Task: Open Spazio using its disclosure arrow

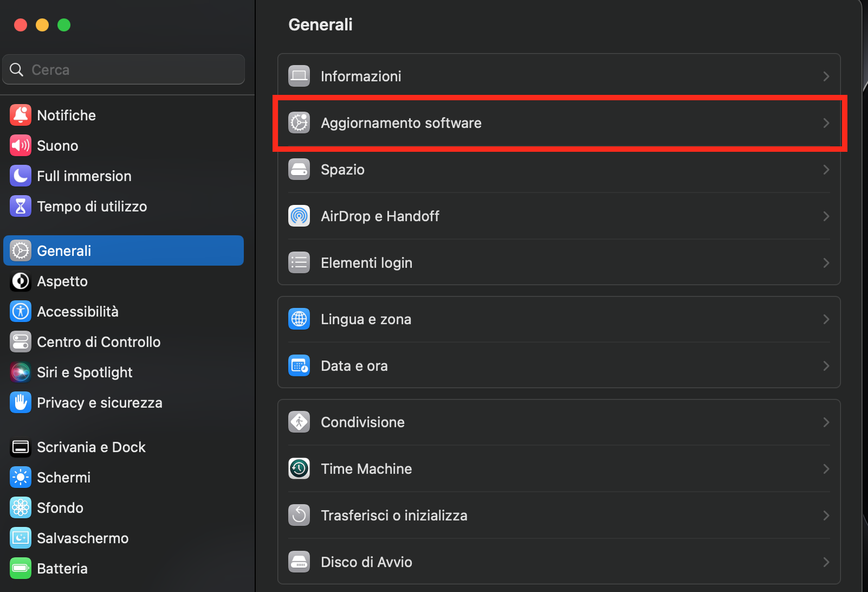Action: click(x=826, y=169)
